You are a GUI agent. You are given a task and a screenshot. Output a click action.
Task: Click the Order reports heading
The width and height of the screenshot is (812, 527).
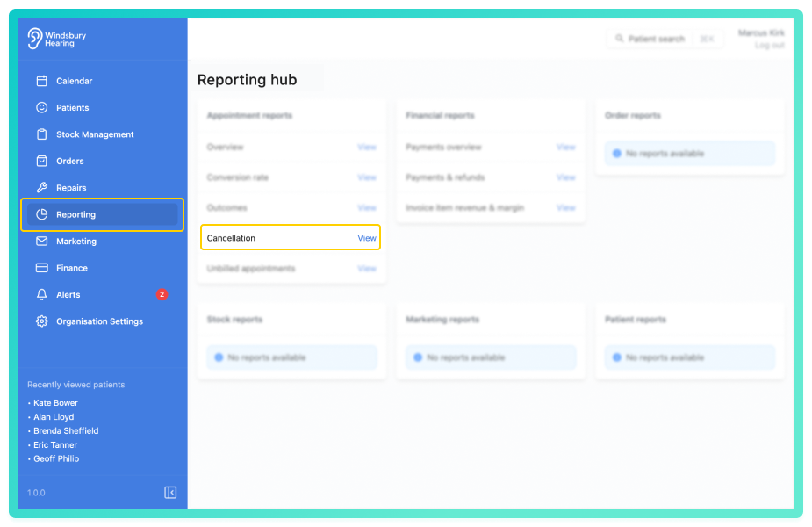632,115
